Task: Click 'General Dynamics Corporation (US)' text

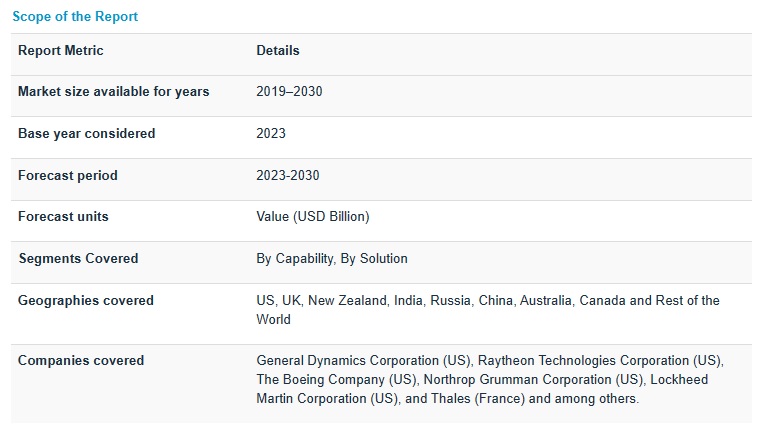Action: click(364, 361)
